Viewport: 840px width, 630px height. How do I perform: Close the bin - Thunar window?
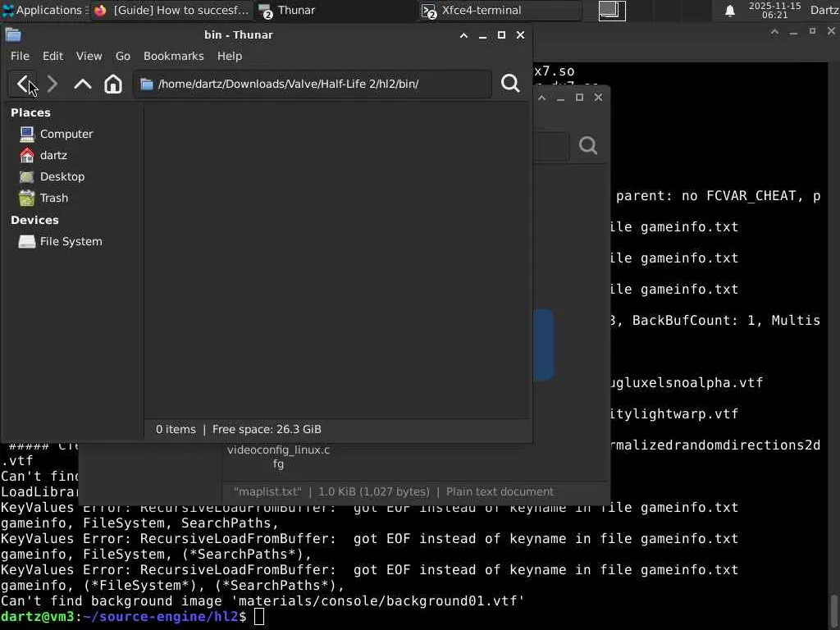point(520,35)
